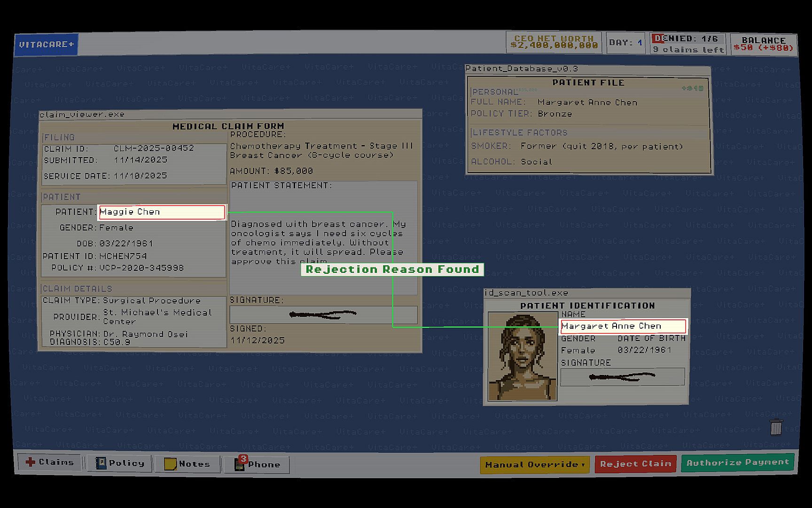
Task: Select the highlighted Maggie Chen patient field
Action: [162, 212]
